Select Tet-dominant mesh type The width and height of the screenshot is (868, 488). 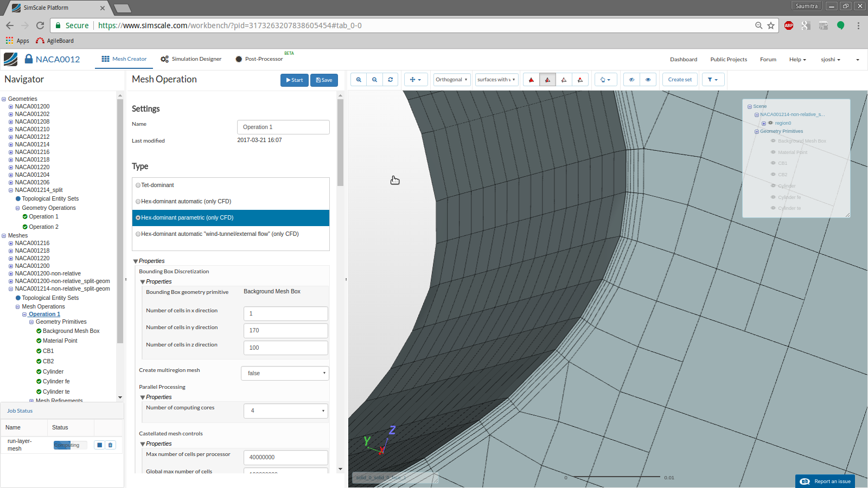(x=138, y=185)
